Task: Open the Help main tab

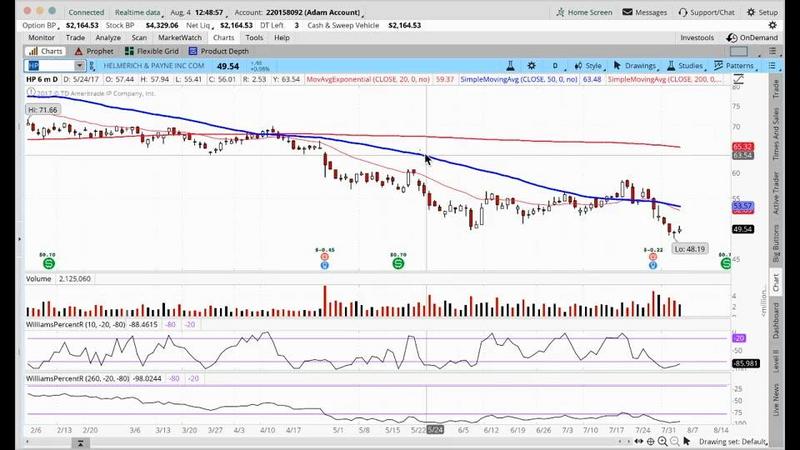Action: point(282,38)
